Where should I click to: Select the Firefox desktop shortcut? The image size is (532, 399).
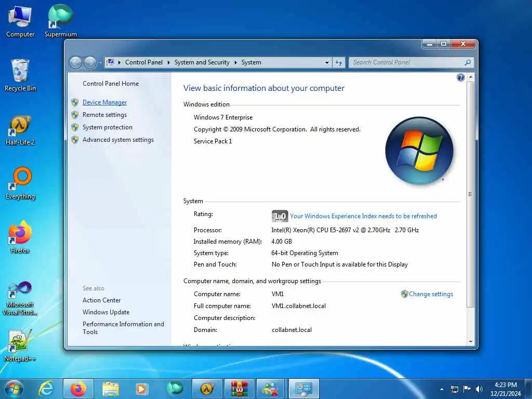[x=20, y=237]
